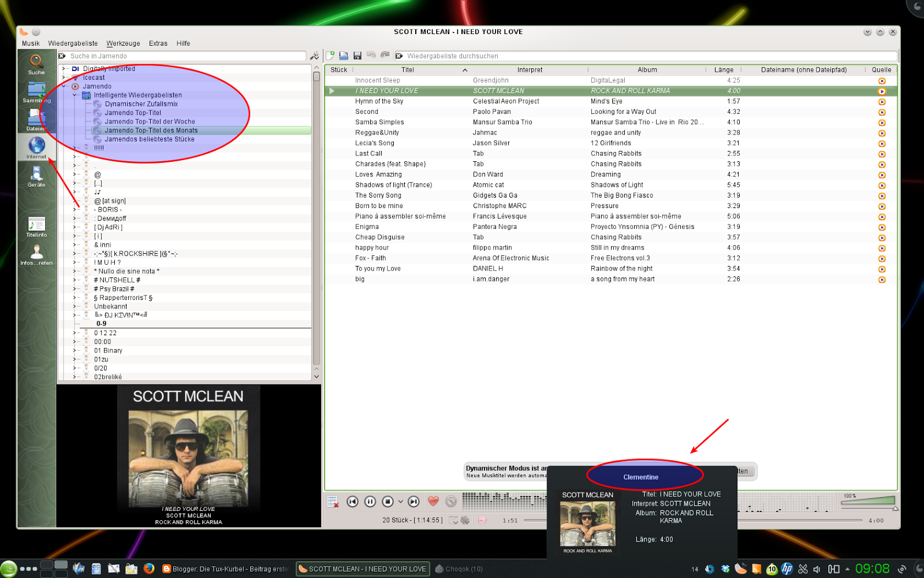Expand the Digitally Imported tree node

pyautogui.click(x=64, y=69)
